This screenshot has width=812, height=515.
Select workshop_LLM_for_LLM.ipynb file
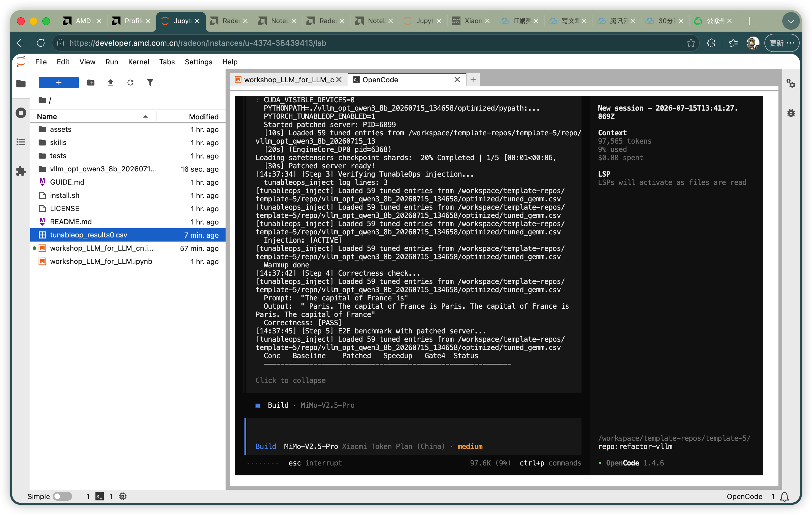128,261
